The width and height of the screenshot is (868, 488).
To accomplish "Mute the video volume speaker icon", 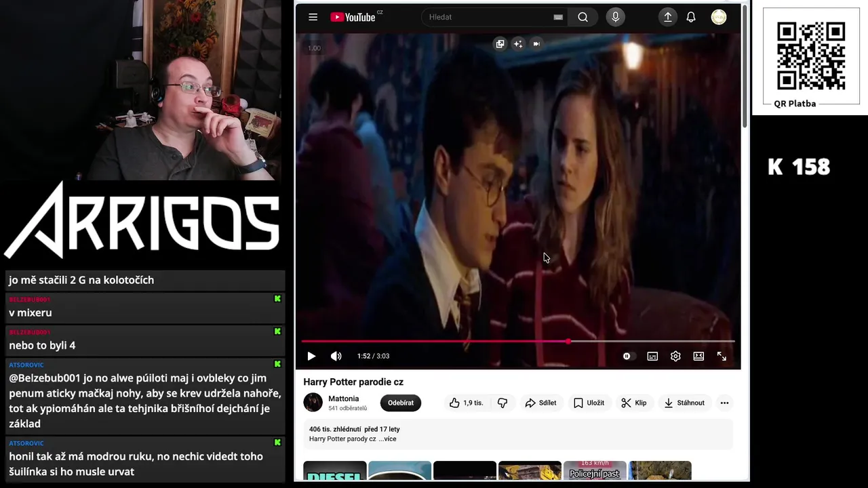I will tap(336, 356).
